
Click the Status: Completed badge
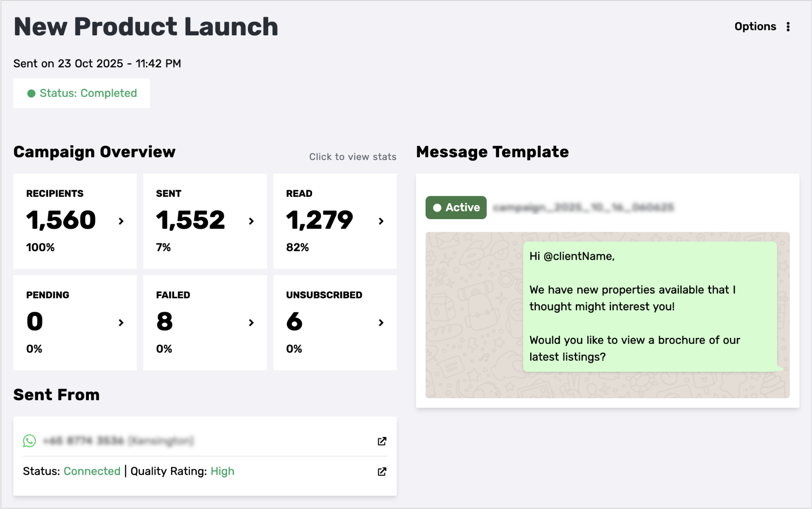(82, 94)
